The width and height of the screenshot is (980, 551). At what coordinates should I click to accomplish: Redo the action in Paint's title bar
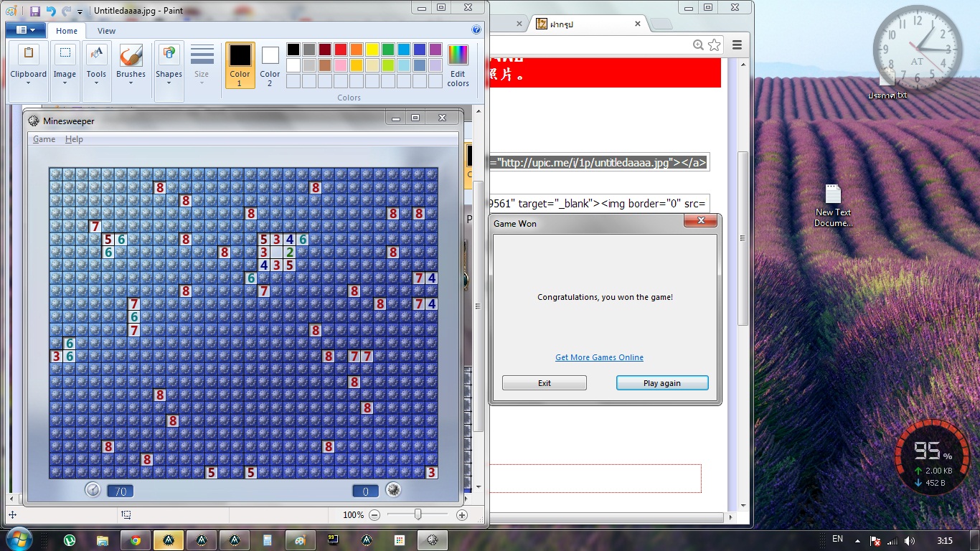click(66, 11)
